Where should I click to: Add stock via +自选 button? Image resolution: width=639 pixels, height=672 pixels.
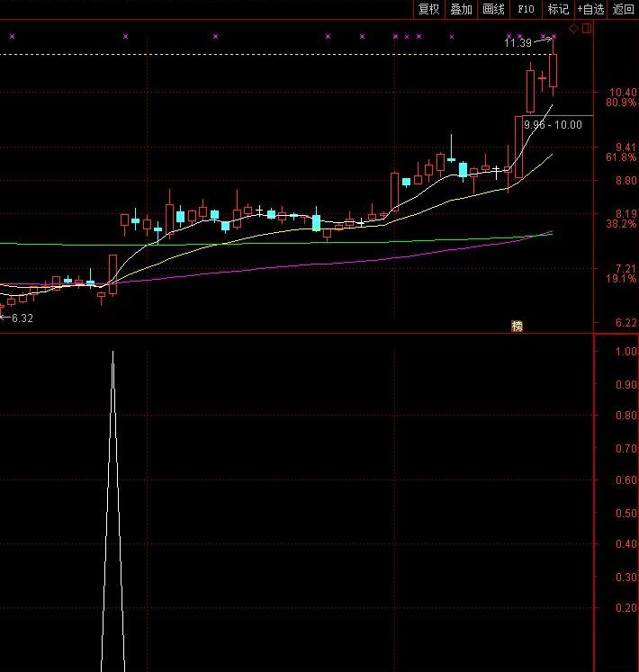click(x=591, y=9)
